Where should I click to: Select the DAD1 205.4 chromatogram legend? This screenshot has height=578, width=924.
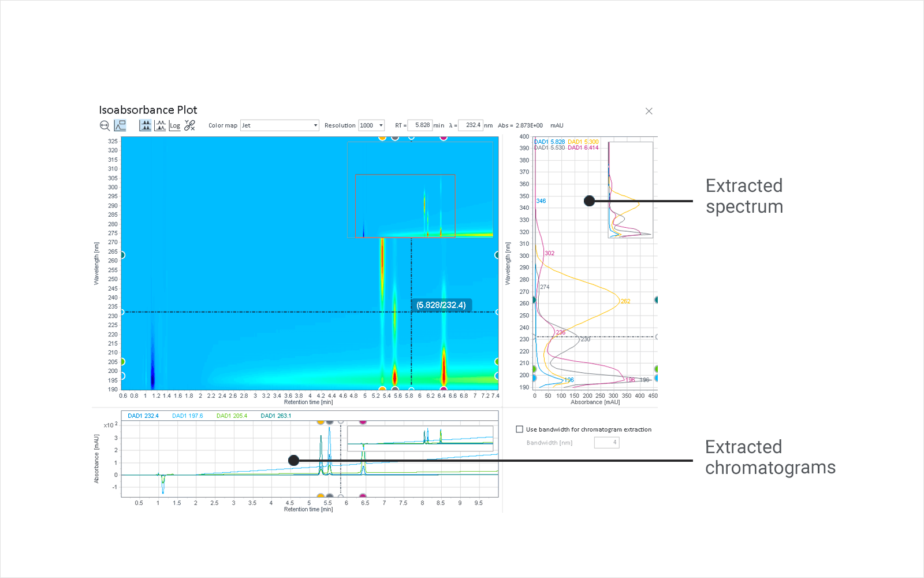(x=232, y=416)
